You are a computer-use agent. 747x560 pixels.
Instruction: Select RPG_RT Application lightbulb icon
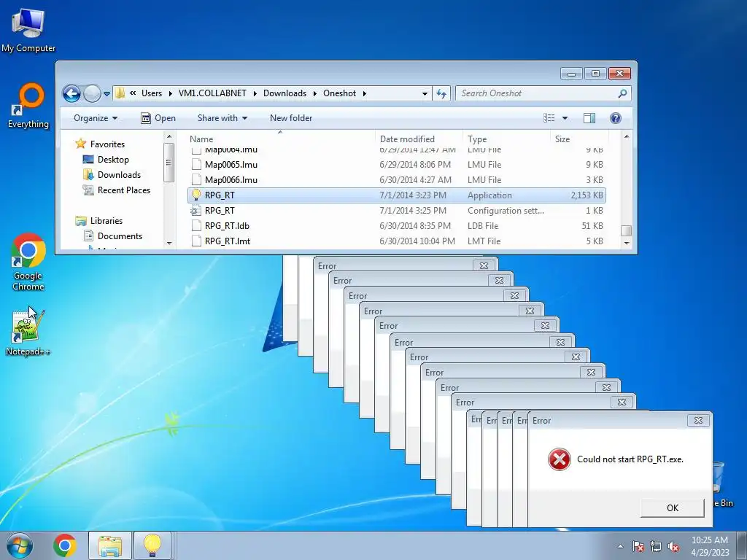pos(196,195)
